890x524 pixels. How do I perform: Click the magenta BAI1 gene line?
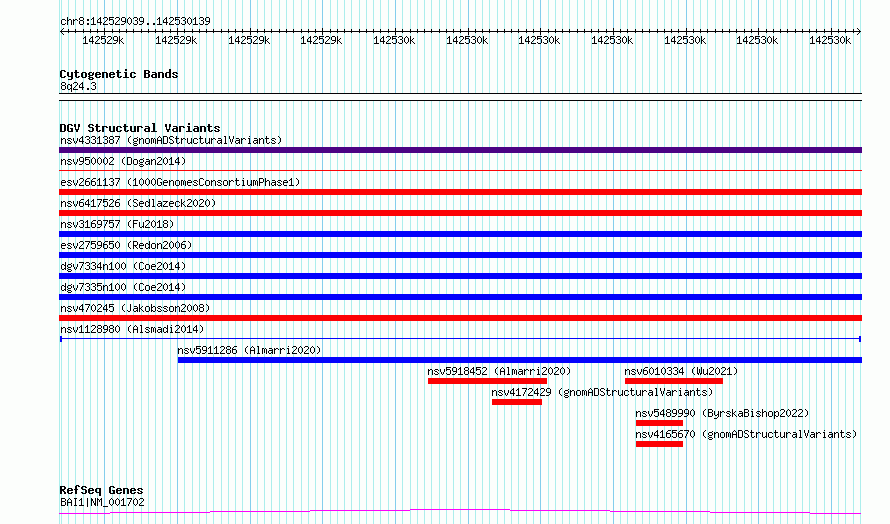point(460,512)
